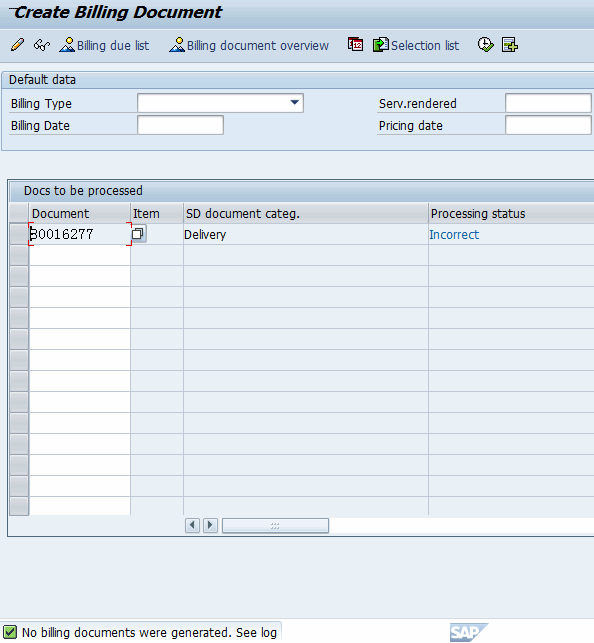
Task: Click the Pricing date input field
Action: point(548,125)
